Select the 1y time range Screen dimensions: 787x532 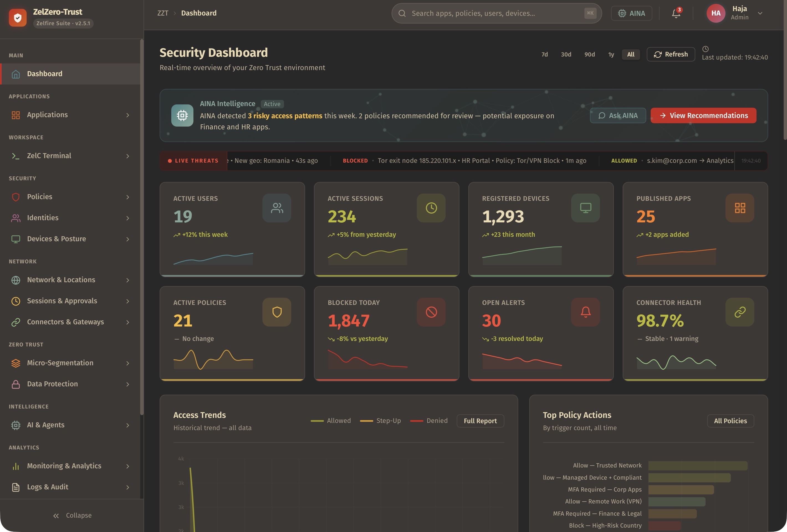tap(611, 55)
